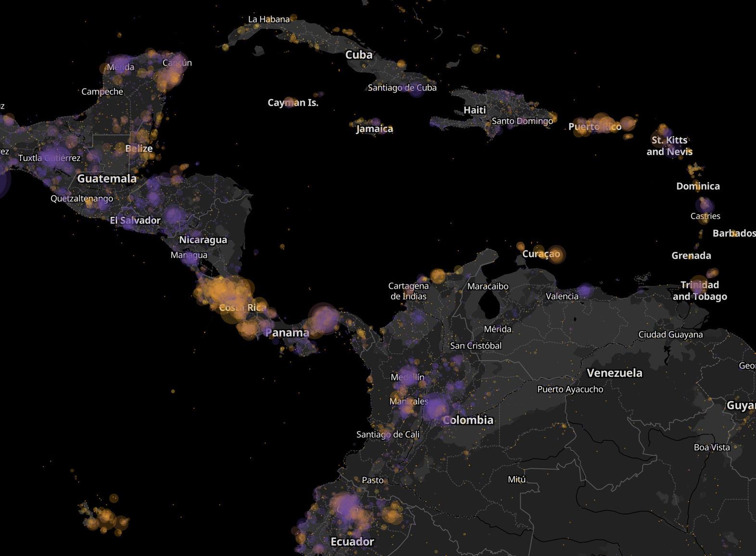Select the Campeche label
This screenshot has width=756, height=556.
click(x=102, y=91)
